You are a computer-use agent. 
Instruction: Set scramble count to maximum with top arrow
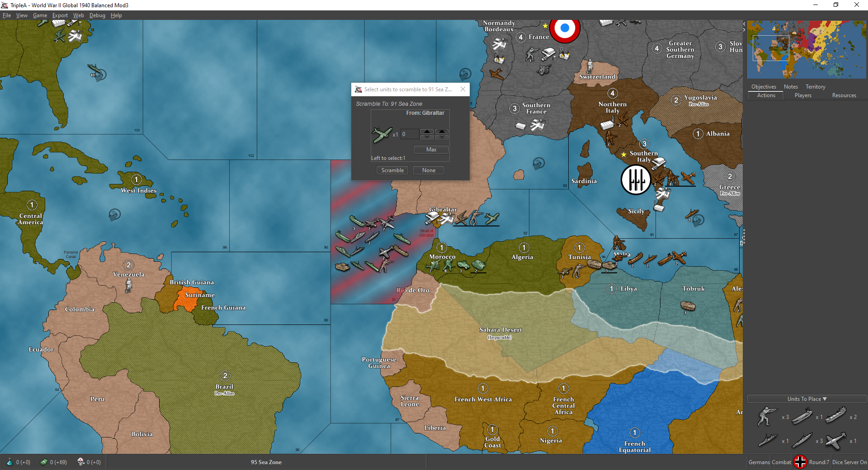pos(442,132)
